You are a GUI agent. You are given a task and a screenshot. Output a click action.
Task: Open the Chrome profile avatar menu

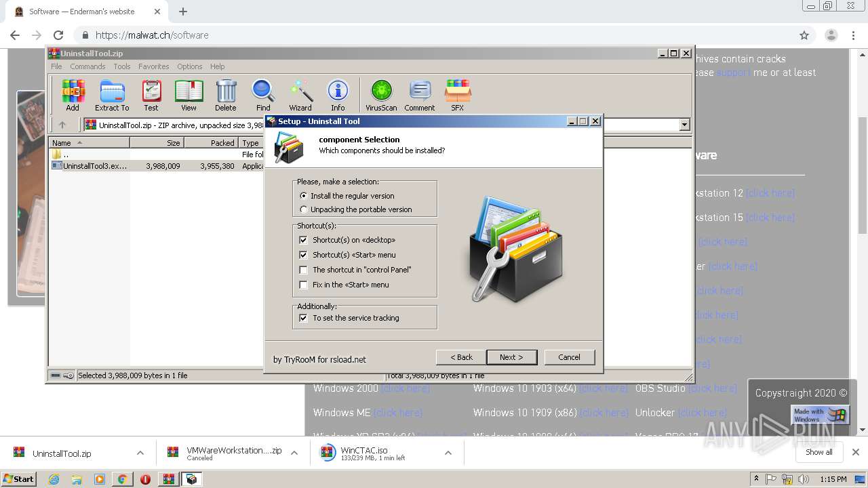(831, 35)
